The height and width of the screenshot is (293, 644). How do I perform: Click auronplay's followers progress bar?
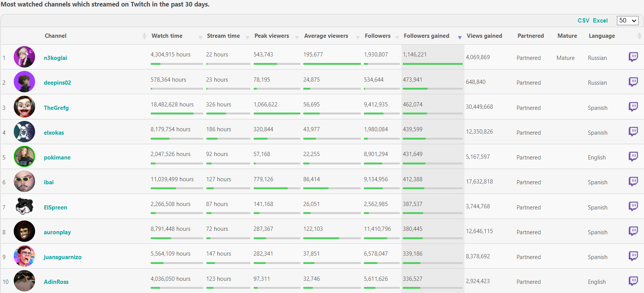pos(382,238)
